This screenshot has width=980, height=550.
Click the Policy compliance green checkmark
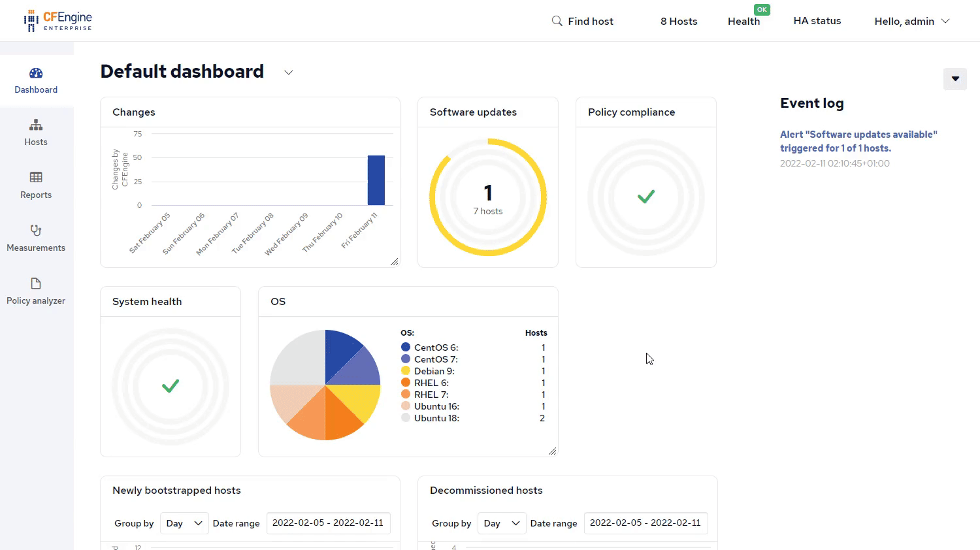coord(645,197)
